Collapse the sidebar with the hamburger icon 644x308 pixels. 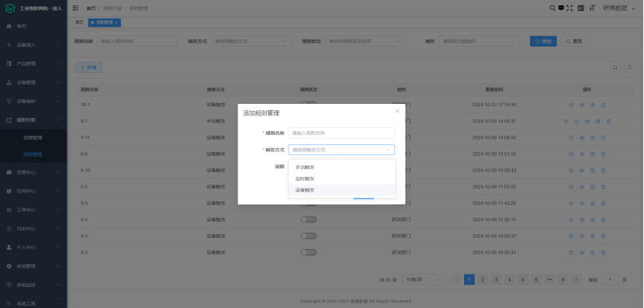tap(75, 9)
